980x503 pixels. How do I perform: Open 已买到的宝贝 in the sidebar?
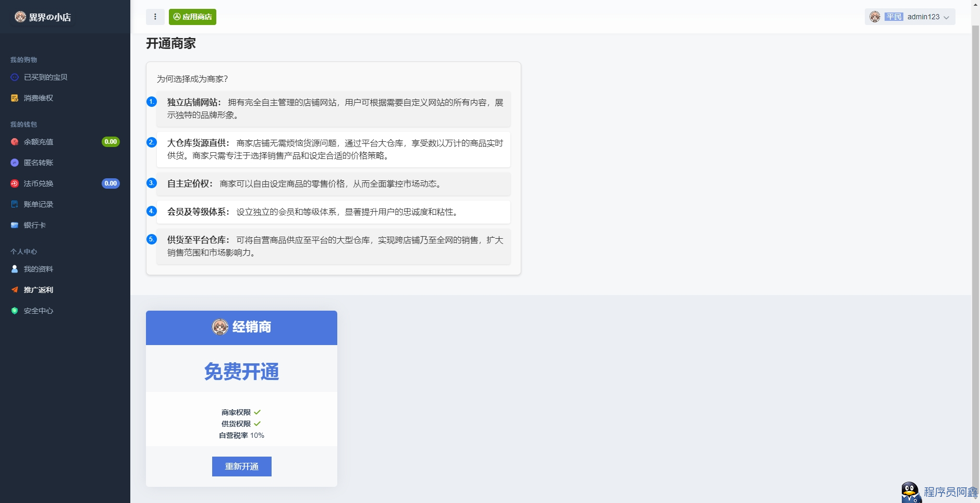coord(65,77)
